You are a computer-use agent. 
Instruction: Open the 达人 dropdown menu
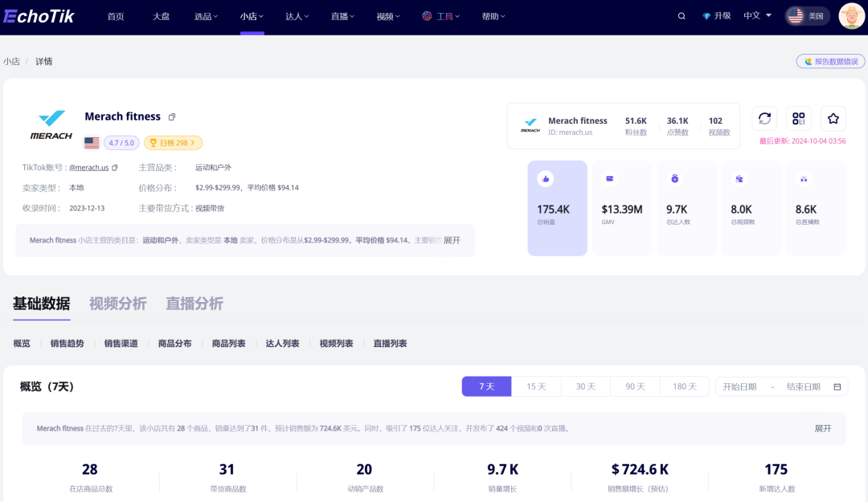coord(297,17)
